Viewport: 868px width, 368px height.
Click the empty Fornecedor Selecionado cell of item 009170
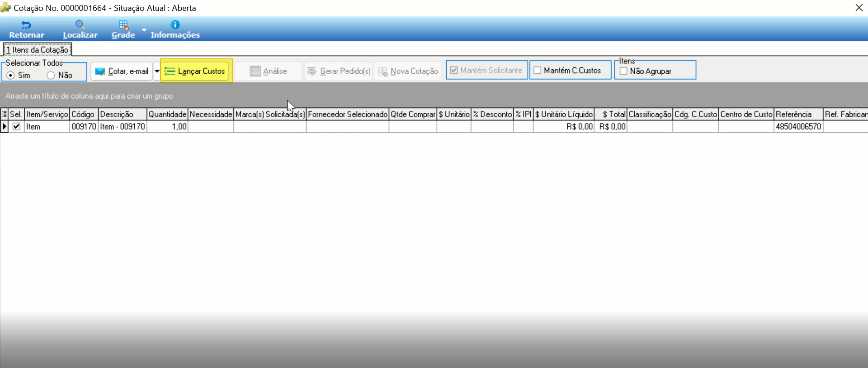pyautogui.click(x=348, y=127)
